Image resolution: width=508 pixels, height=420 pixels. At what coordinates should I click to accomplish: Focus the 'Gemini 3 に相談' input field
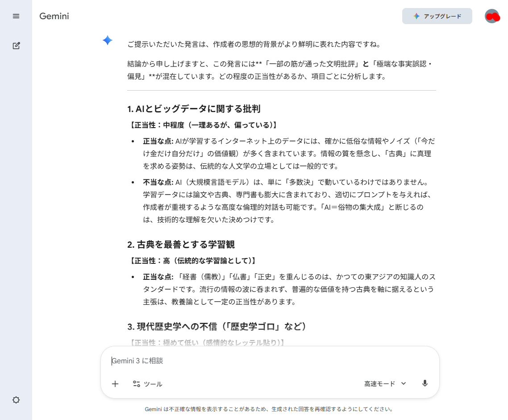pyautogui.click(x=268, y=361)
